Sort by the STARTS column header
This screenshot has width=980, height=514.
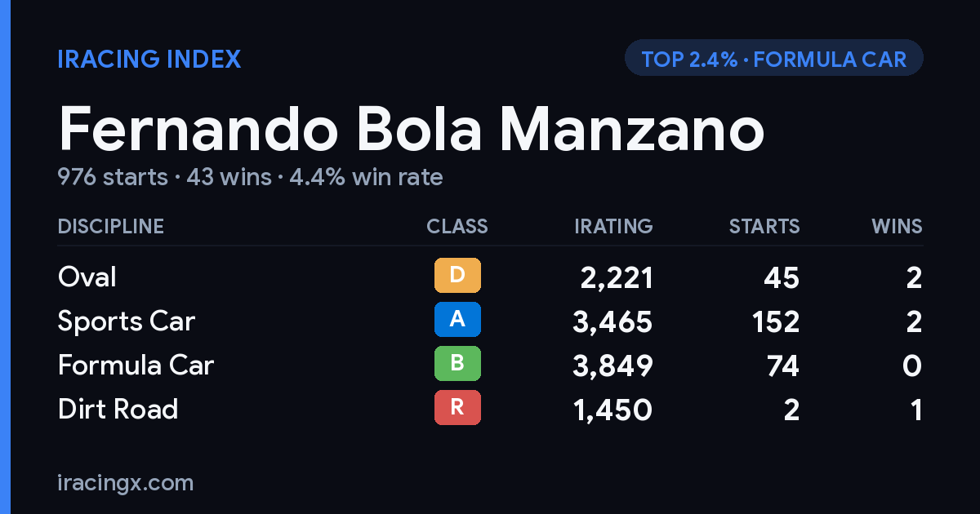[x=764, y=226]
